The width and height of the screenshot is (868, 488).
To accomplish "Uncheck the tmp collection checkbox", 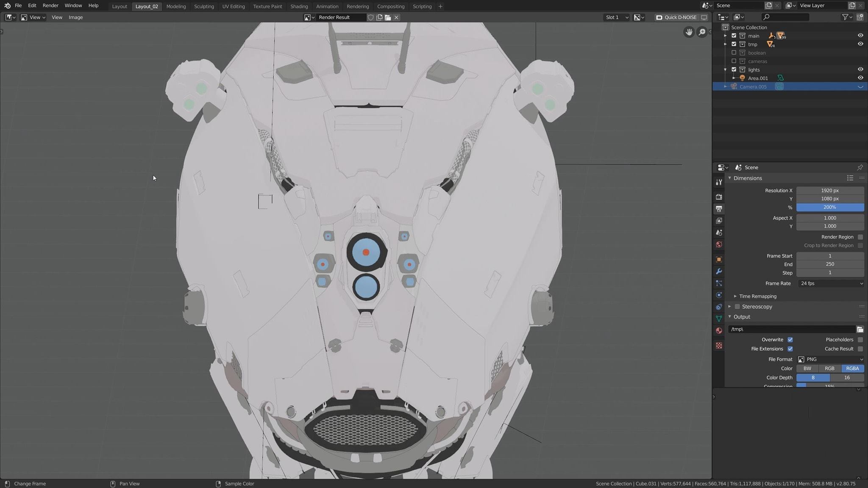I will tap(734, 44).
